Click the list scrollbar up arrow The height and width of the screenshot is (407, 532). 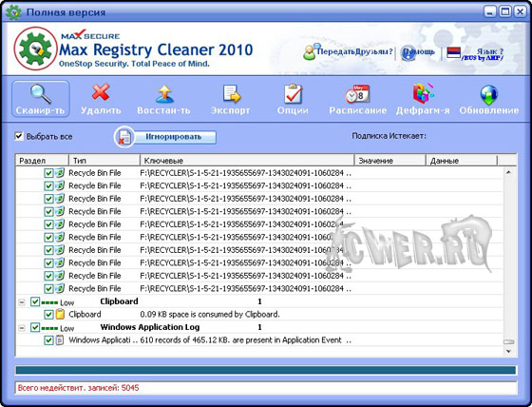pyautogui.click(x=508, y=172)
